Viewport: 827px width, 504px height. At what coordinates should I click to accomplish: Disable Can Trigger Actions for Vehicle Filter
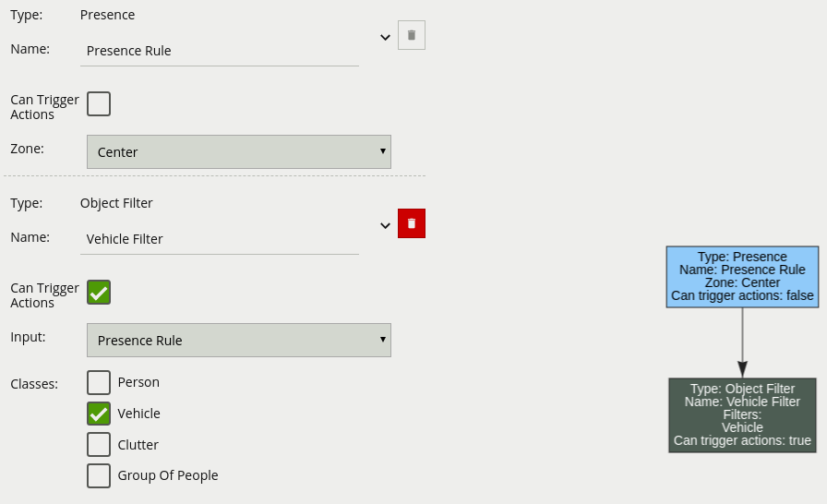click(99, 292)
